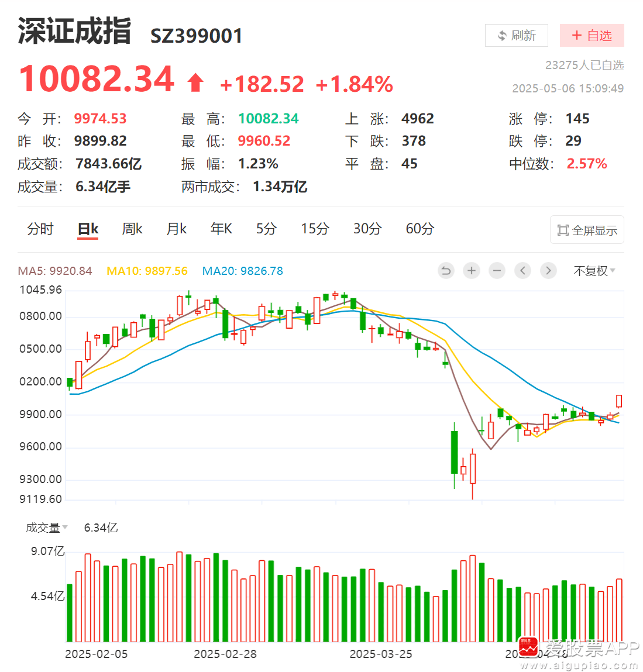The height and width of the screenshot is (672, 643).
Task: Reset the chart with the undo arrow icon
Action: 446,270
